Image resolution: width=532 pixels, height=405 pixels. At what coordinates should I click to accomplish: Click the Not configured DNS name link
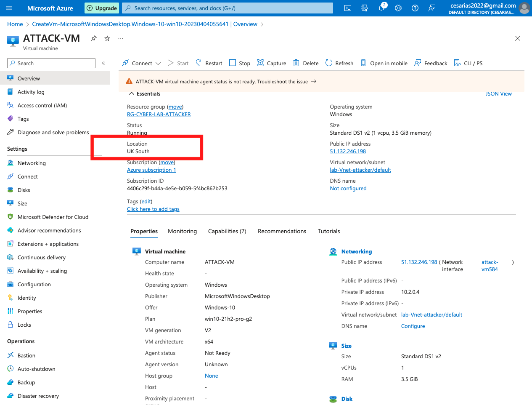[x=348, y=189]
